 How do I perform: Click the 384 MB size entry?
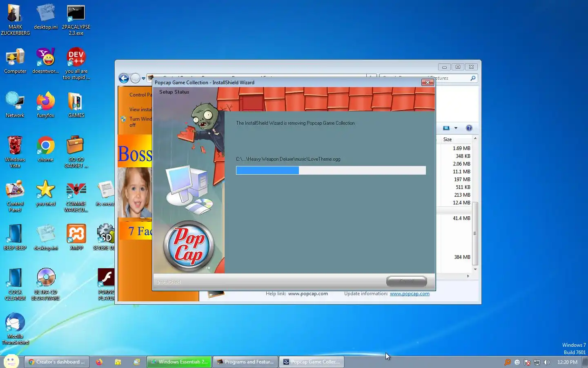462,257
